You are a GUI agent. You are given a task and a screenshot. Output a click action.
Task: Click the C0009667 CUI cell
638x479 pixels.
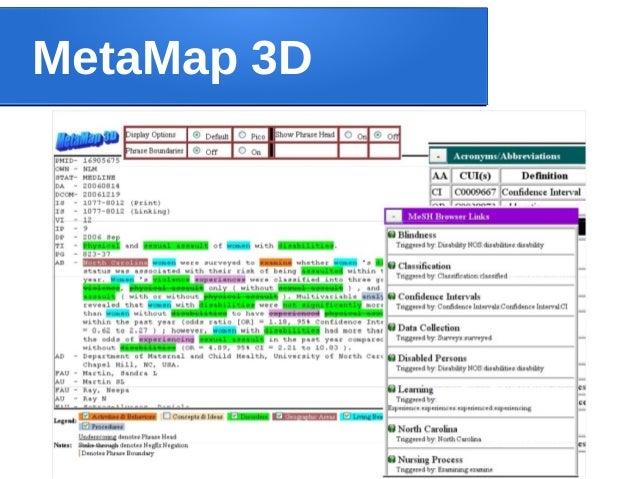(475, 192)
